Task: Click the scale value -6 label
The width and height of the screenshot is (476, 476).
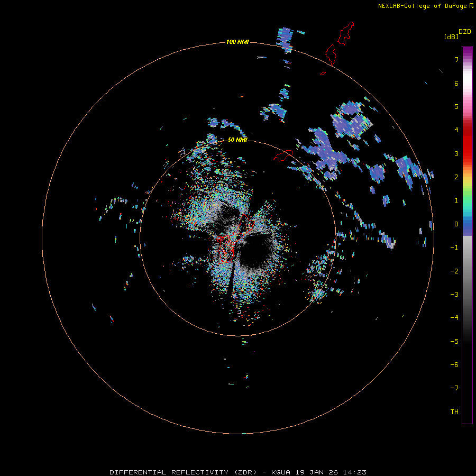Action: click(x=454, y=364)
